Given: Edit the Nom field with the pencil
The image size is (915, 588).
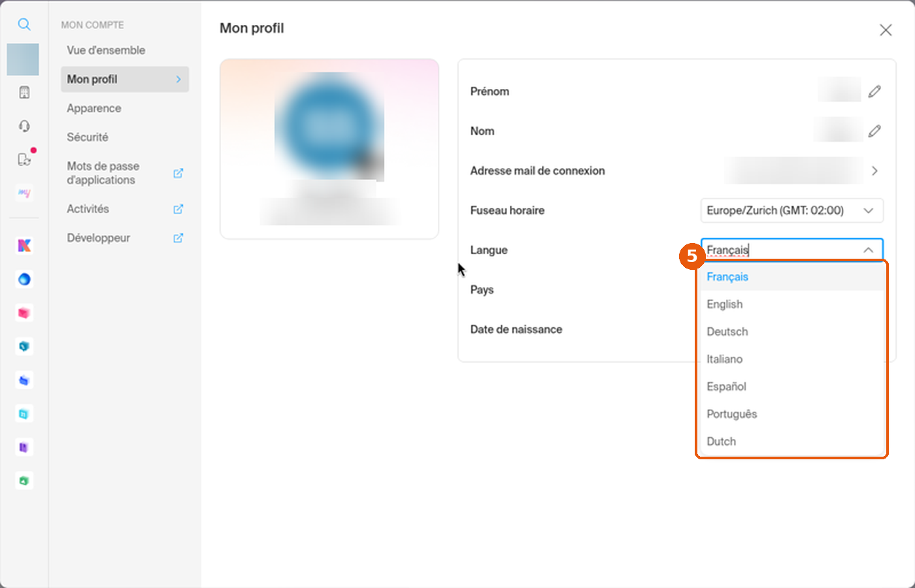Looking at the screenshot, I should (874, 131).
